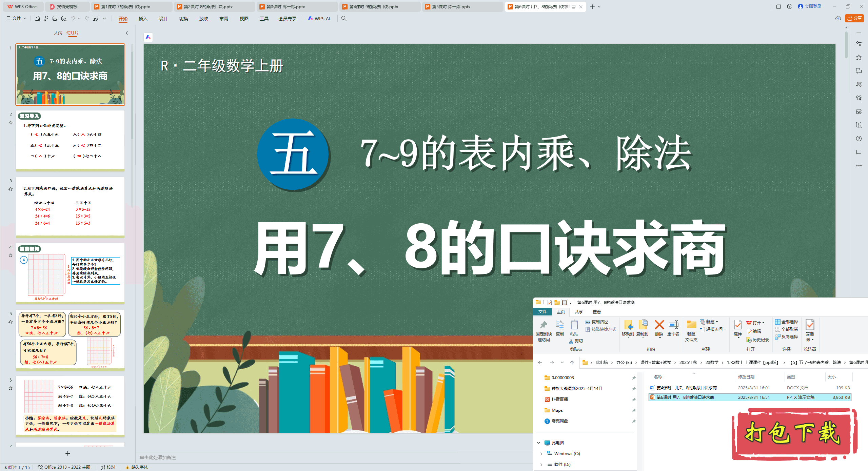Expand the Windows (C:) tree node
The image size is (868, 471).
(x=541, y=454)
